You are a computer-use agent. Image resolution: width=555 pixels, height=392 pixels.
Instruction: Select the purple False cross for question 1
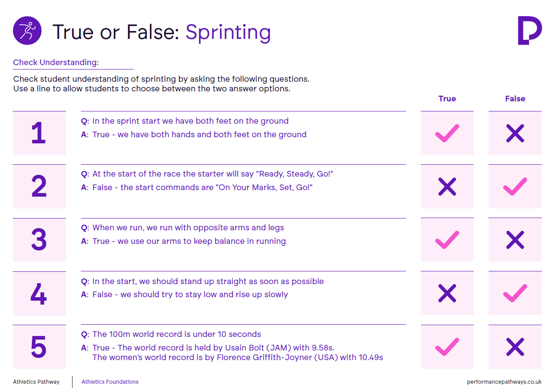(515, 133)
